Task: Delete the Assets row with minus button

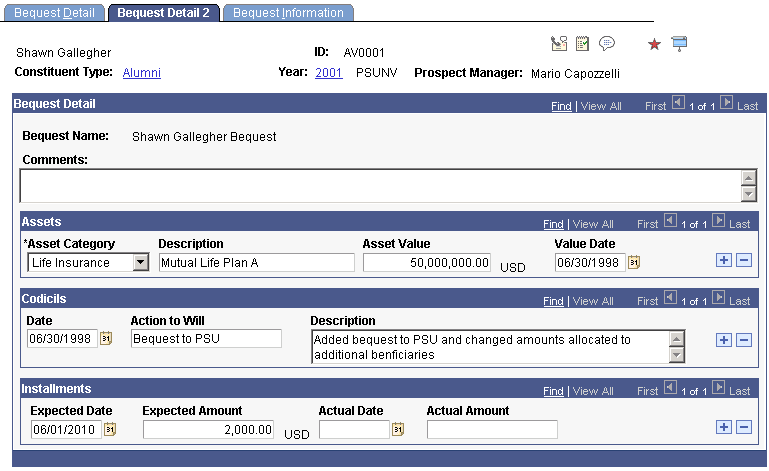Action: tap(744, 260)
